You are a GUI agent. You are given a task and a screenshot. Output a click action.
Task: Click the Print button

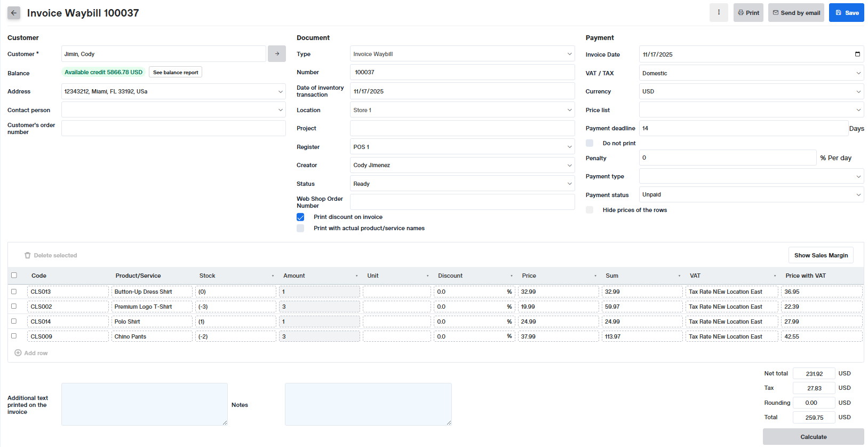click(x=748, y=13)
